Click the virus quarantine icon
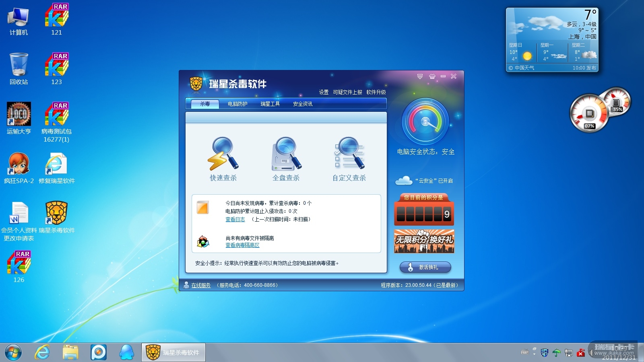The height and width of the screenshot is (362, 644). pos(203,241)
